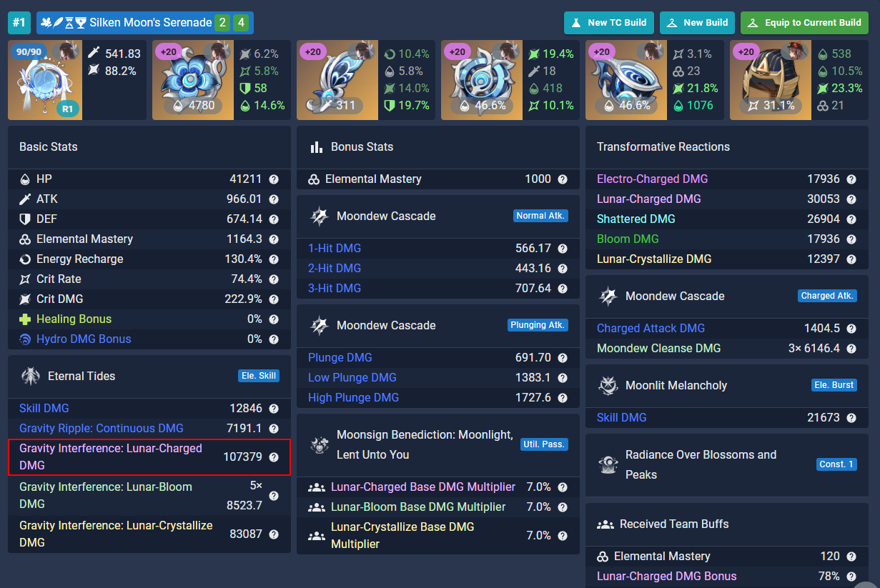
Task: Click help icon beside Lunar-Charged DMG Bonus
Action: 851,577
